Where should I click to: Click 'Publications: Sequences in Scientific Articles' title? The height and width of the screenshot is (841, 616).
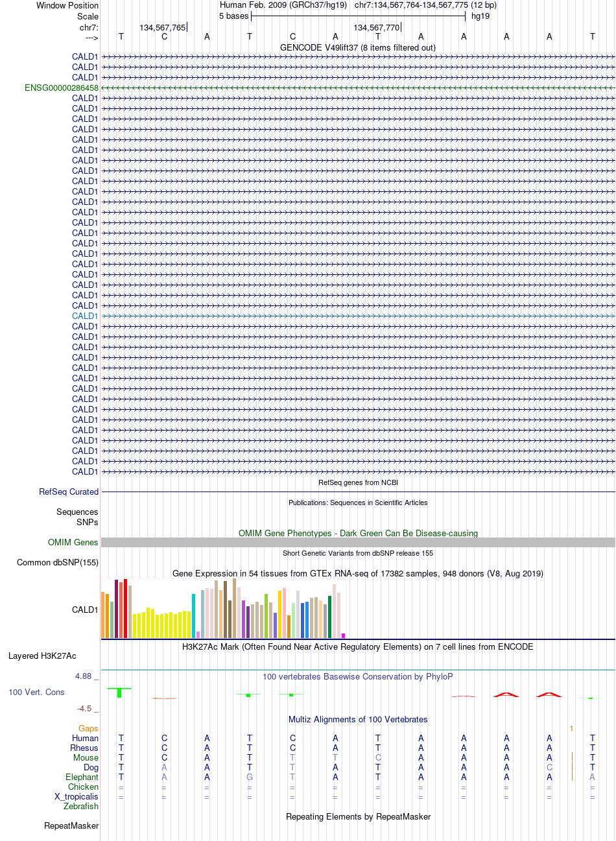coord(358,503)
